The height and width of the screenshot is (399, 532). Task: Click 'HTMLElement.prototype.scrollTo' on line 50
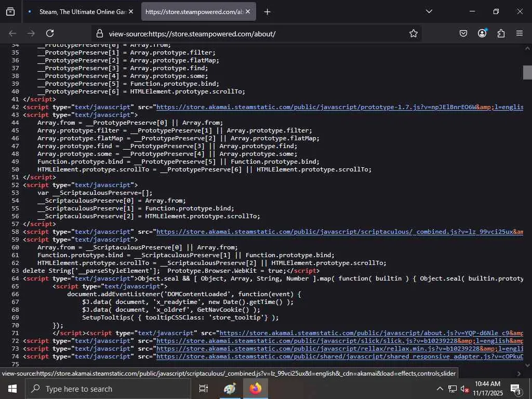[x=93, y=169]
